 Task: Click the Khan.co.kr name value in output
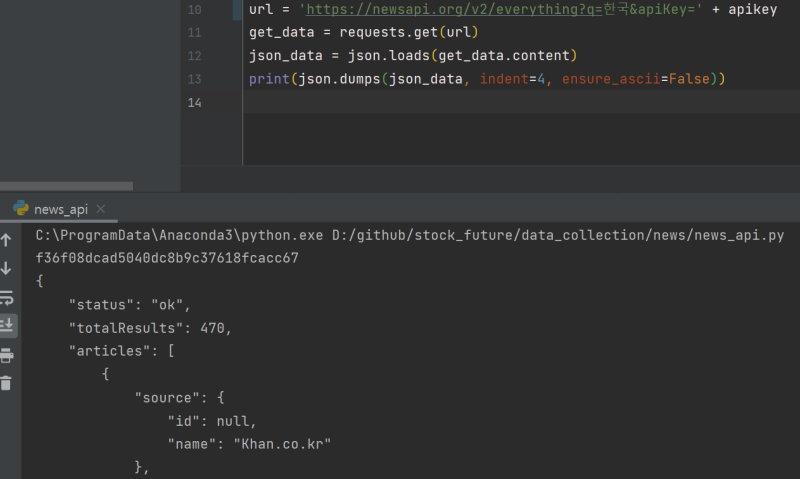282,444
